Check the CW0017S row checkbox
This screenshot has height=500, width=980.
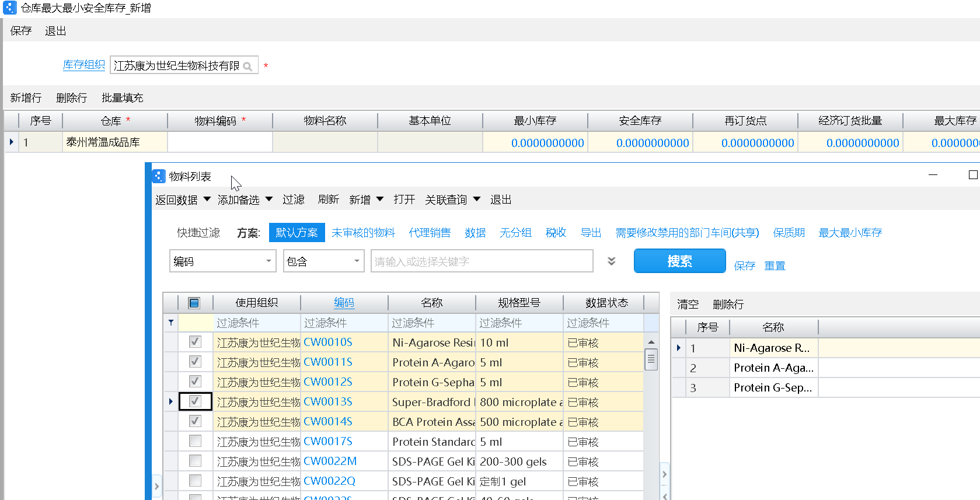click(195, 441)
